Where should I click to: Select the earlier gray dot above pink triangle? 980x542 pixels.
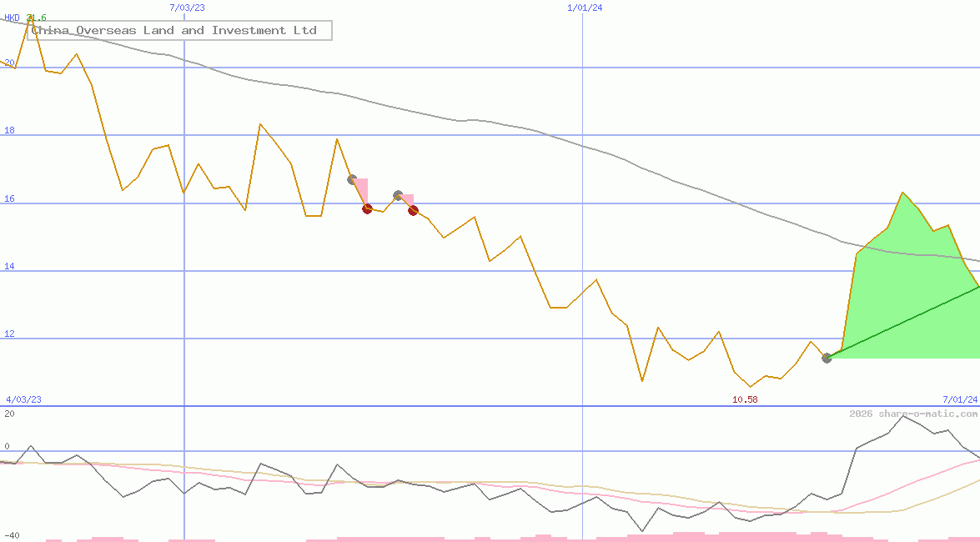(352, 179)
